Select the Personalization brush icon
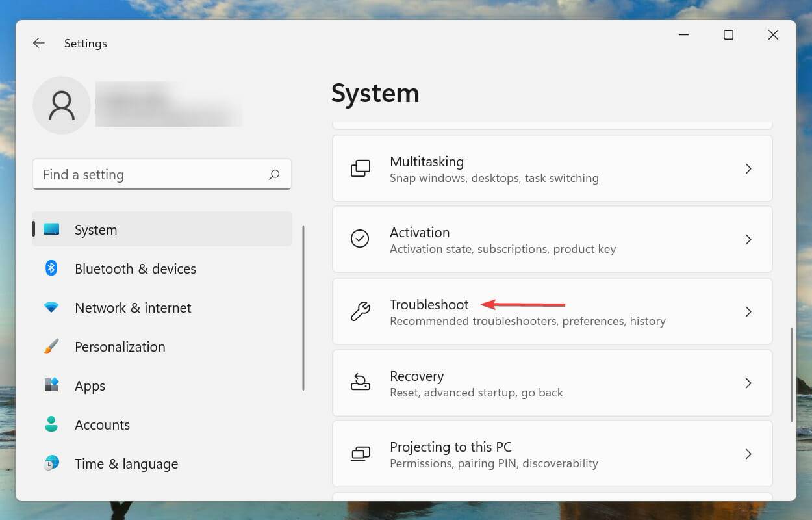The width and height of the screenshot is (812, 520). (53, 346)
